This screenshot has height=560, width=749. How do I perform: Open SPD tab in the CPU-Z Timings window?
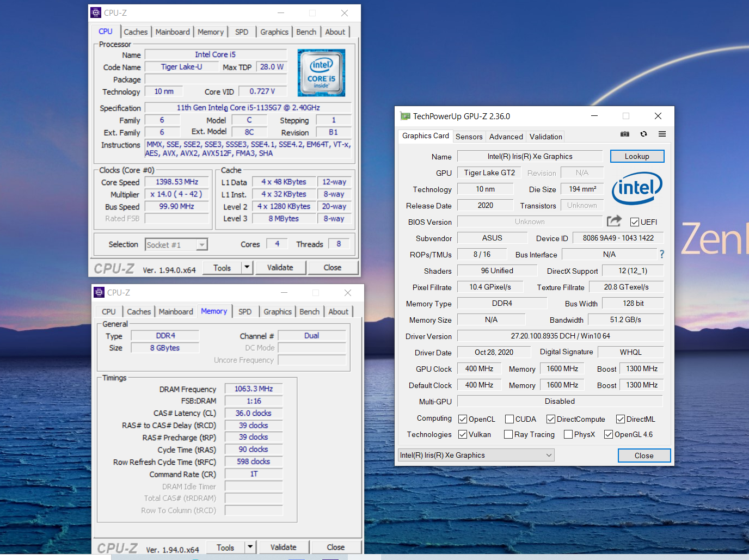tap(245, 312)
